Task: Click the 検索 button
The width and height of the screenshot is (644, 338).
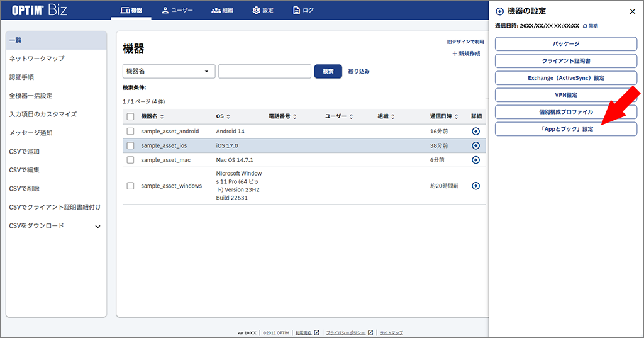Action: [328, 71]
